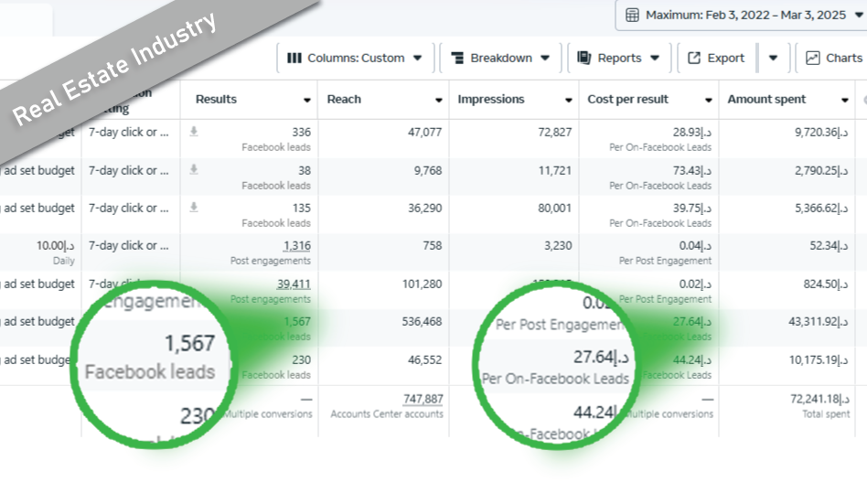The width and height of the screenshot is (867, 504).
Task: Click the Export icon in the toolbar
Action: point(694,58)
